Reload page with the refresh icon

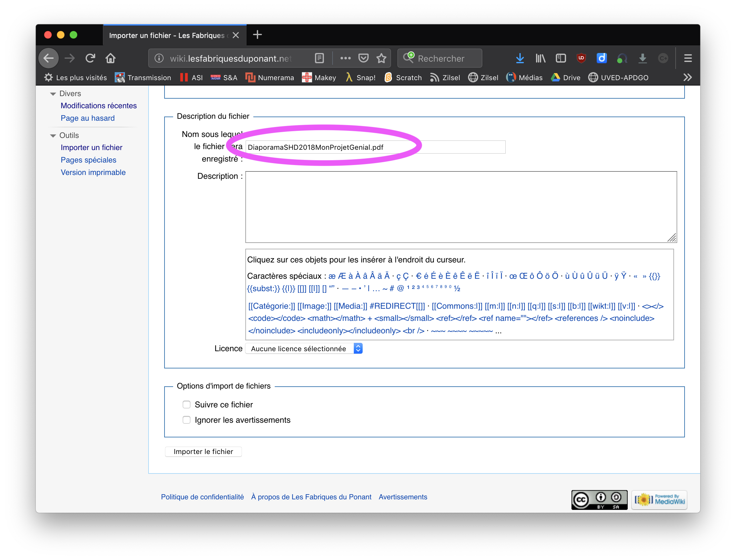tap(90, 58)
